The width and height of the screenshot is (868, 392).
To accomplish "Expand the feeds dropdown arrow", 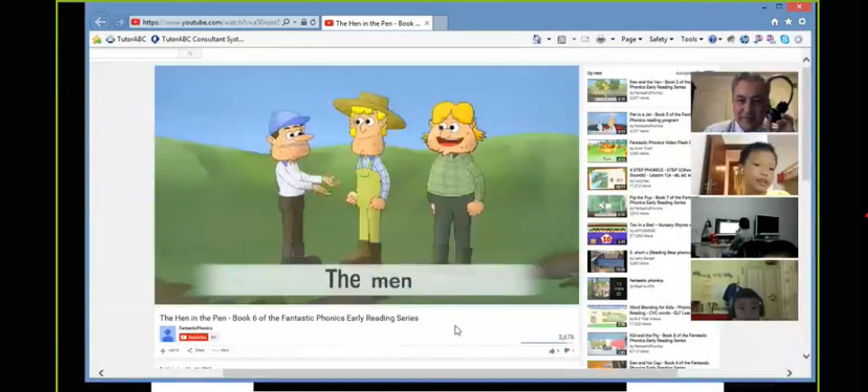I will tap(574, 39).
